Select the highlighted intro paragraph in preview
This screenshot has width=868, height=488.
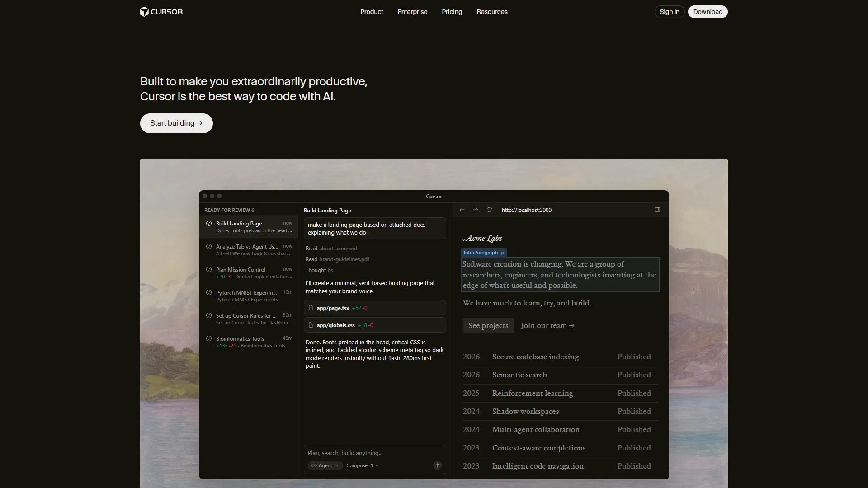coord(560,275)
